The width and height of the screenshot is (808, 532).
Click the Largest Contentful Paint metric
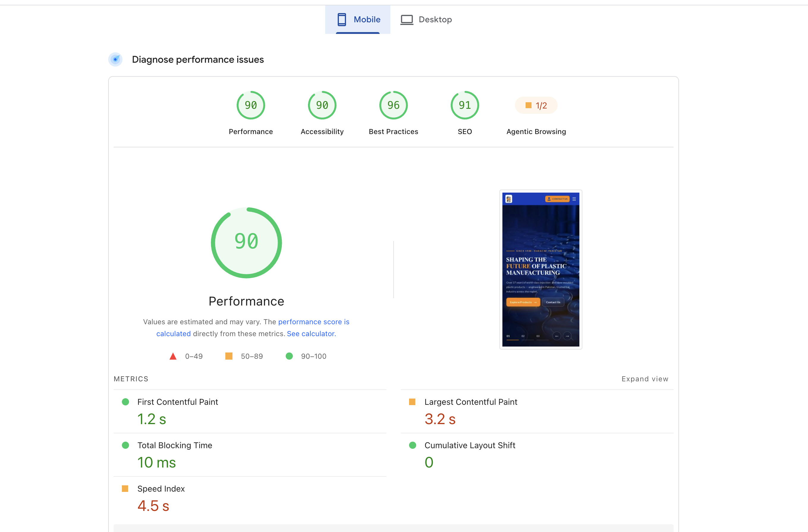pyautogui.click(x=537, y=411)
